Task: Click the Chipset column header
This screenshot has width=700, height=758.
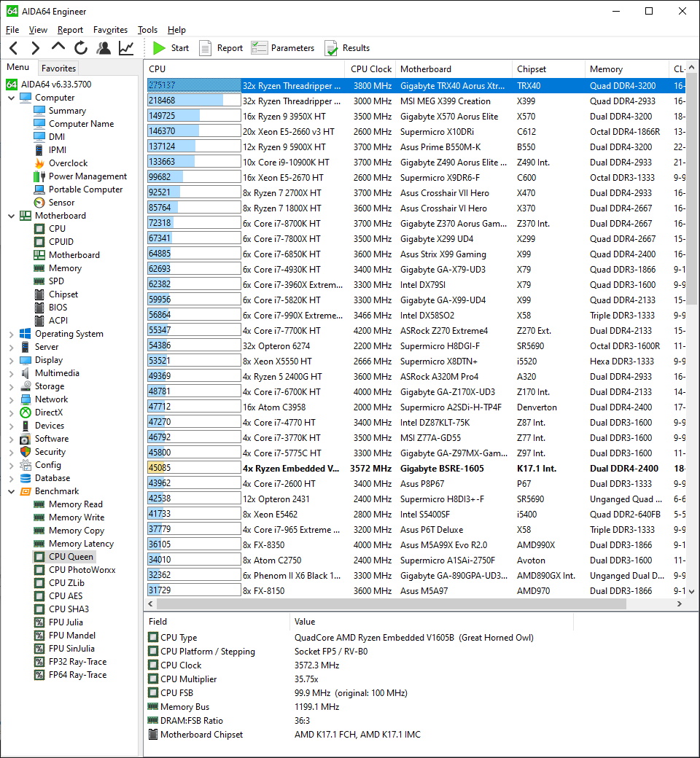Action: click(x=548, y=69)
